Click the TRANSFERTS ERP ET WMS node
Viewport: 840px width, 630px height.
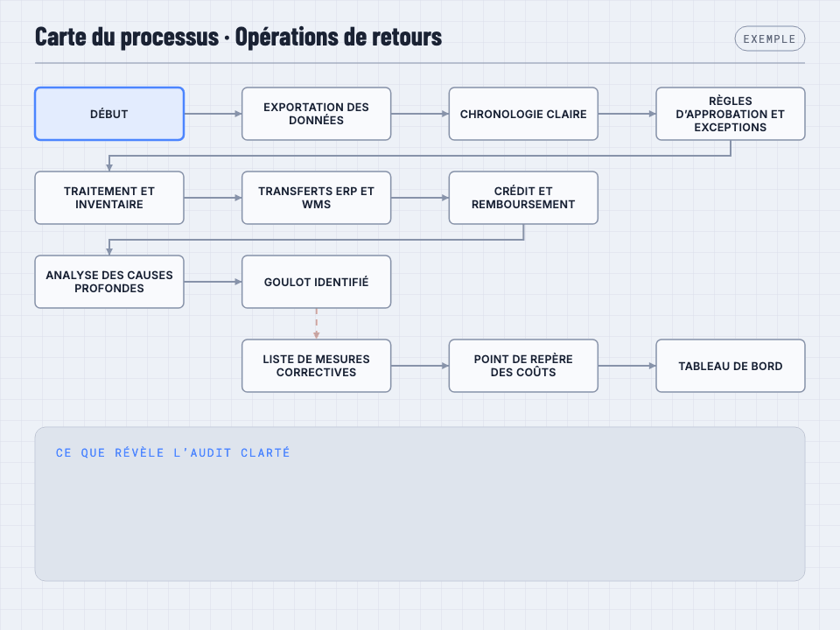point(316,198)
